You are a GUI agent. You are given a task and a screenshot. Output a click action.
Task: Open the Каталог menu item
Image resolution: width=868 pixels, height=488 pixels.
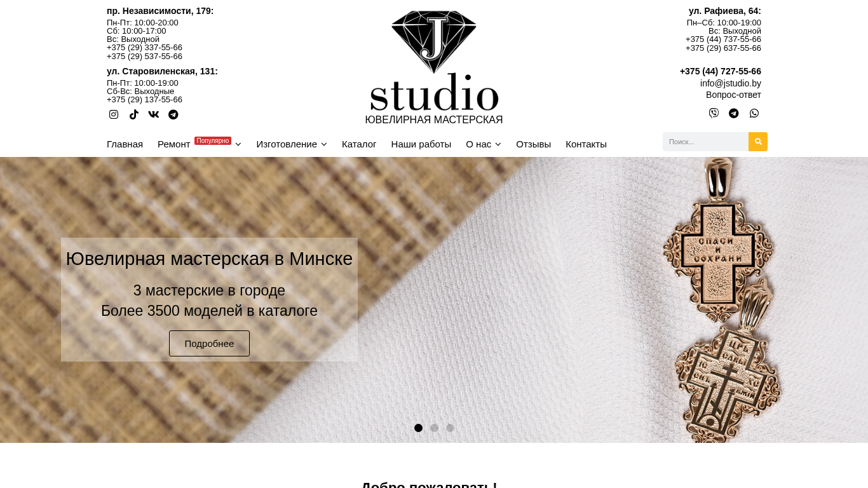(359, 144)
